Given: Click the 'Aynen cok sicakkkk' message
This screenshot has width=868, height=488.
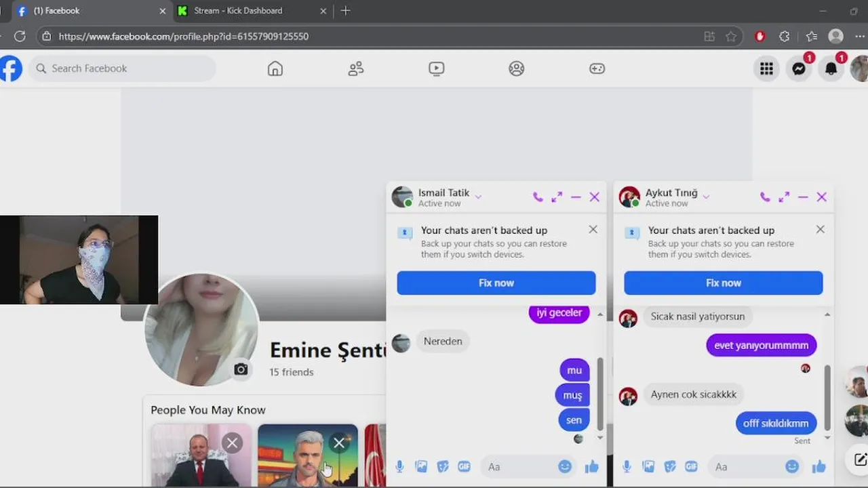Looking at the screenshot, I should click(694, 394).
